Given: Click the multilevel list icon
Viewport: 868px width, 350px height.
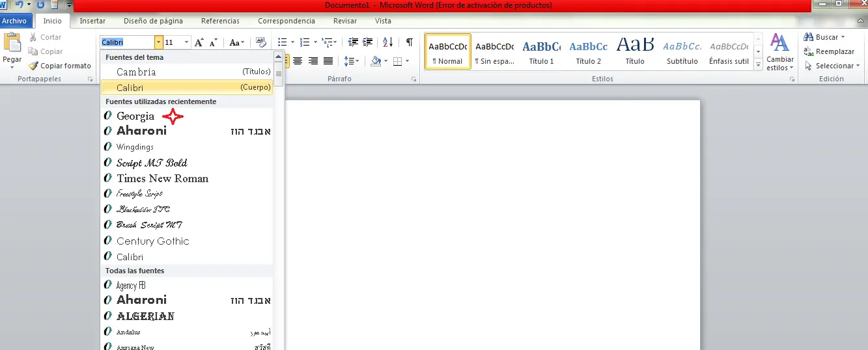Looking at the screenshot, I should click(327, 42).
